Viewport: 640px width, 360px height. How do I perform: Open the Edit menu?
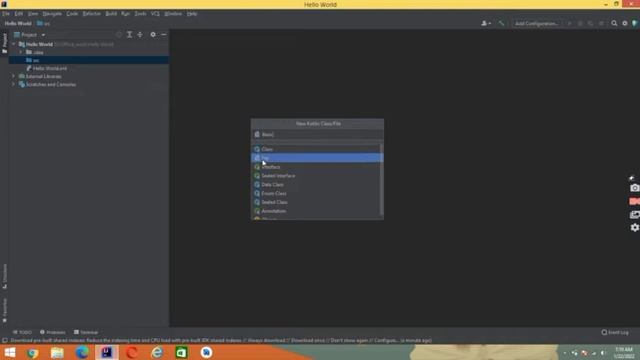(19, 13)
